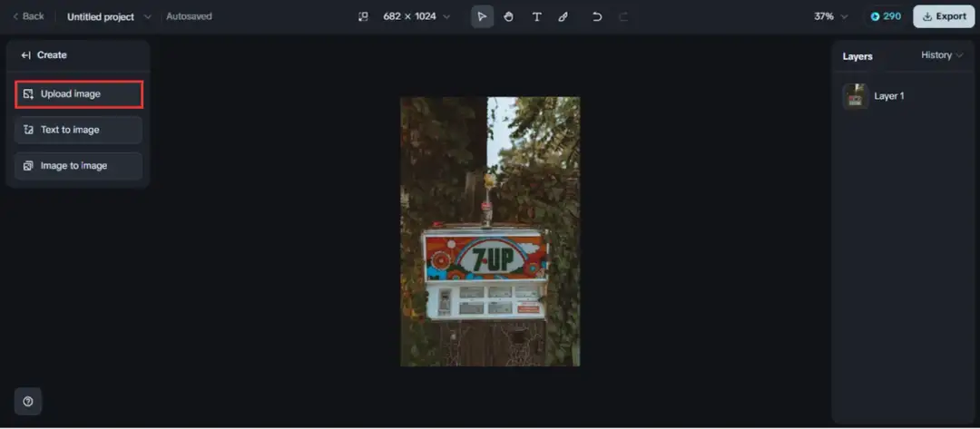Click the canvas resize icon

[x=363, y=16]
